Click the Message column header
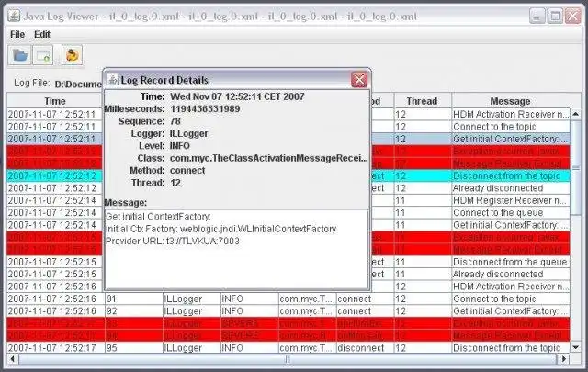 click(511, 101)
